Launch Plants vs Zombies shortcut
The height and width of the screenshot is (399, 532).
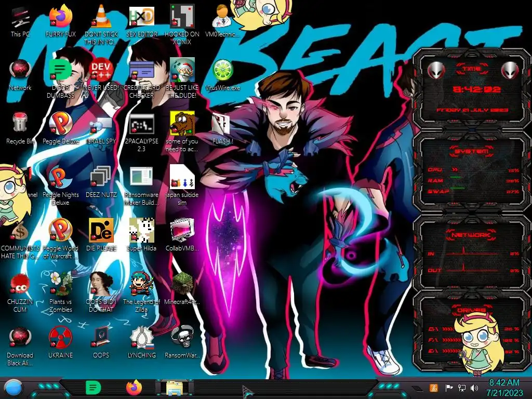(61, 284)
